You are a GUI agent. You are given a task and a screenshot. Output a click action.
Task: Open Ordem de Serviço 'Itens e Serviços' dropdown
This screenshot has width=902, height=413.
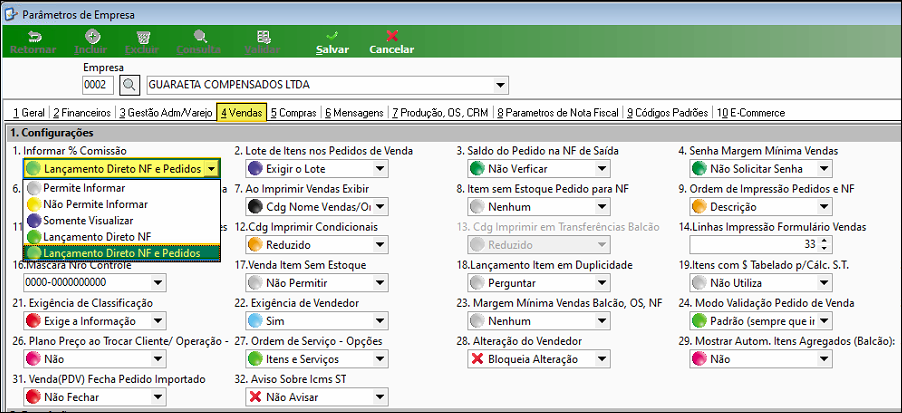380,359
